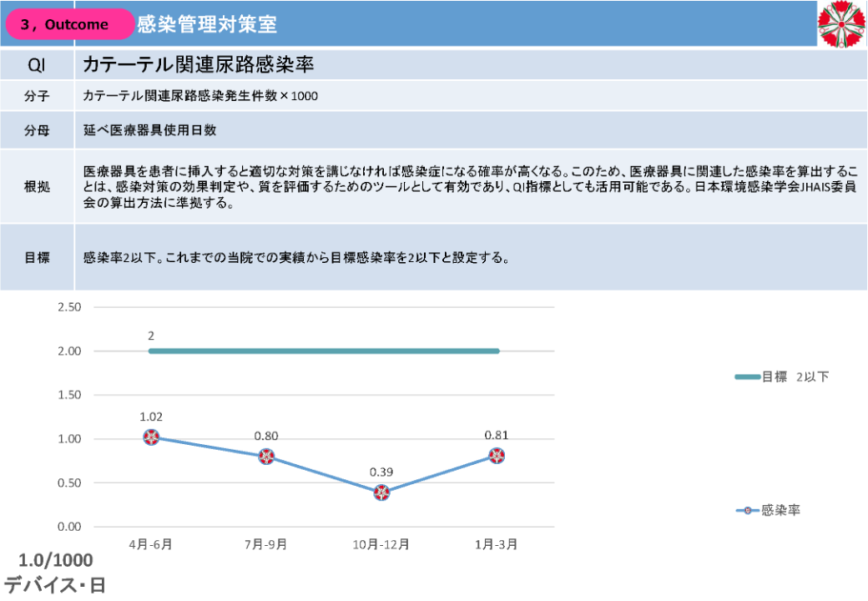The width and height of the screenshot is (868, 601).
Task: Click the 感染率 legend marker icon
Action: pyautogui.click(x=748, y=510)
